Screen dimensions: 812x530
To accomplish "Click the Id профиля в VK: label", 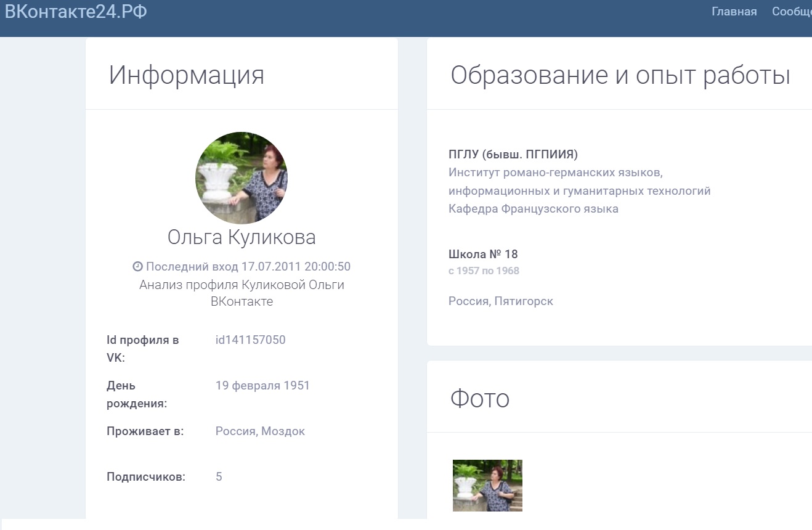I will pyautogui.click(x=143, y=349).
